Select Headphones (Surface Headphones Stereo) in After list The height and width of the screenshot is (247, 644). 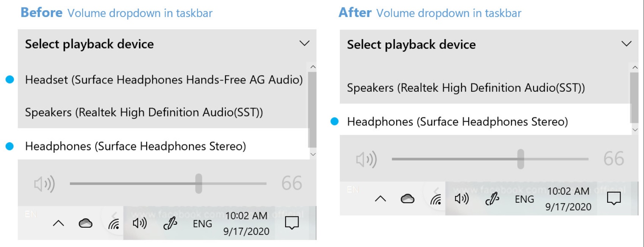pyautogui.click(x=485, y=122)
